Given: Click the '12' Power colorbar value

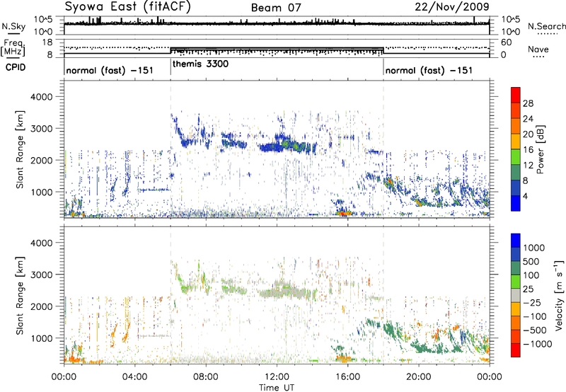Looking at the screenshot, I should coord(528,166).
